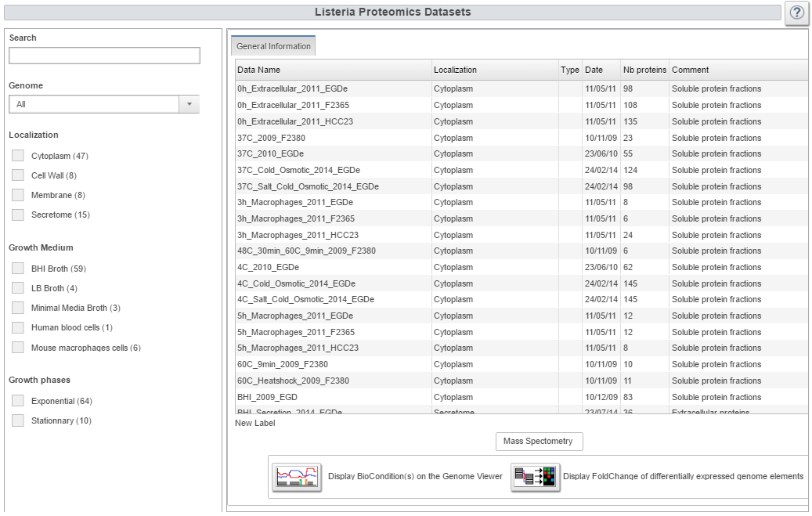812x516 pixels.
Task: Check the Human blood cells checkbox
Action: point(18,327)
